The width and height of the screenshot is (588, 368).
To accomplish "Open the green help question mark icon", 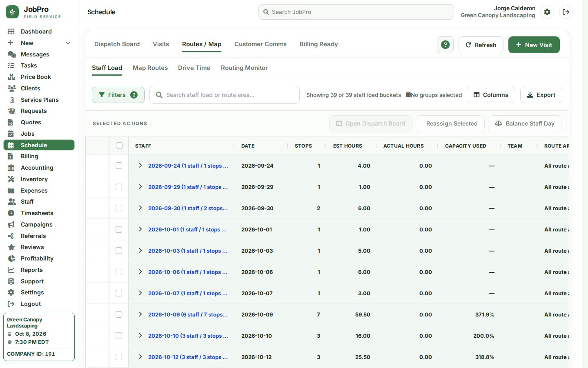I will point(445,45).
